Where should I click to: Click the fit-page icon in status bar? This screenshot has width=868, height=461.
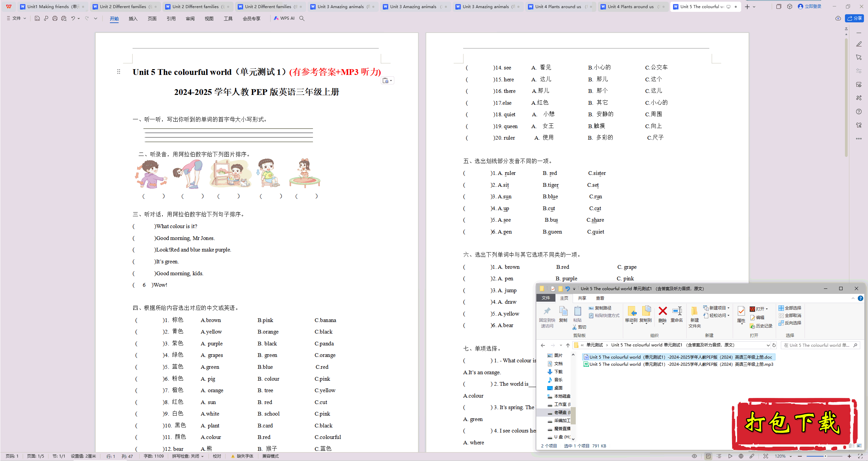[766, 456]
